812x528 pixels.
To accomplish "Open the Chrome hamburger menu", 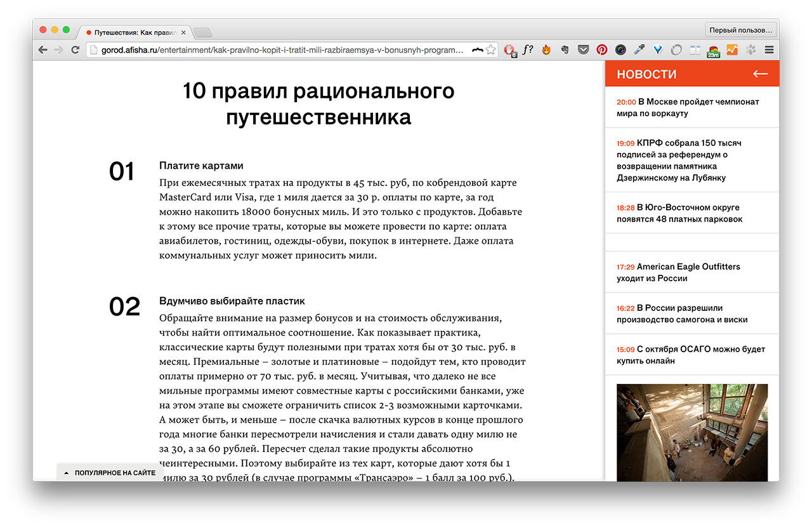I will click(769, 49).
